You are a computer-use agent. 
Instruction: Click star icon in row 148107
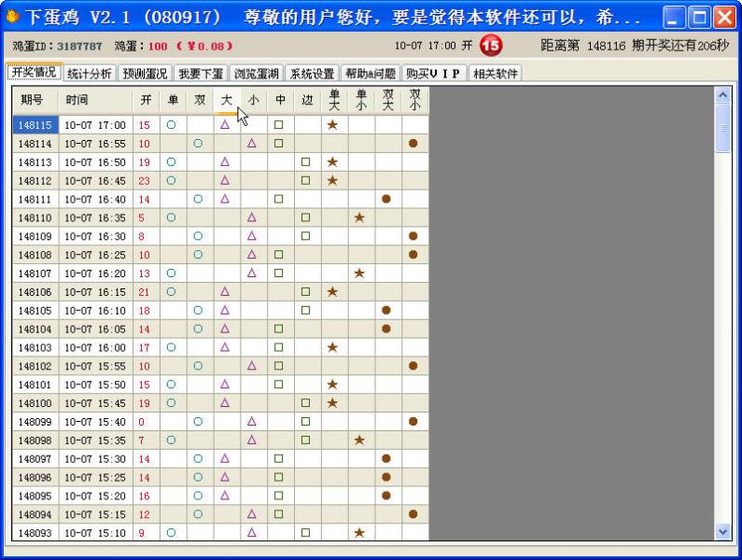click(359, 273)
